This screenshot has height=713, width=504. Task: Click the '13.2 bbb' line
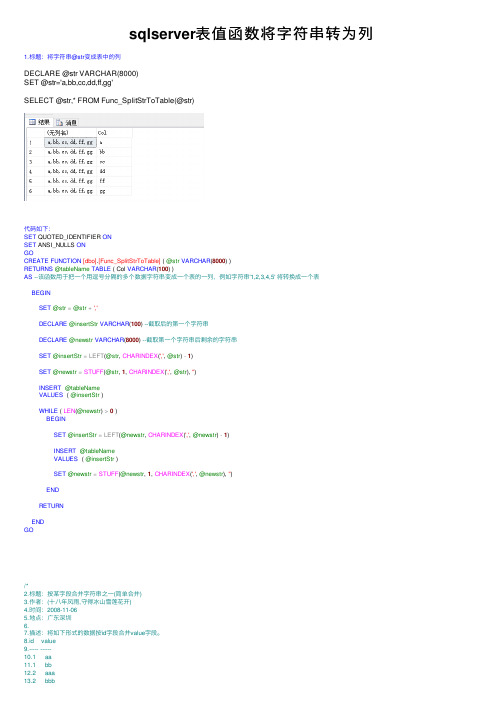pos(39,681)
